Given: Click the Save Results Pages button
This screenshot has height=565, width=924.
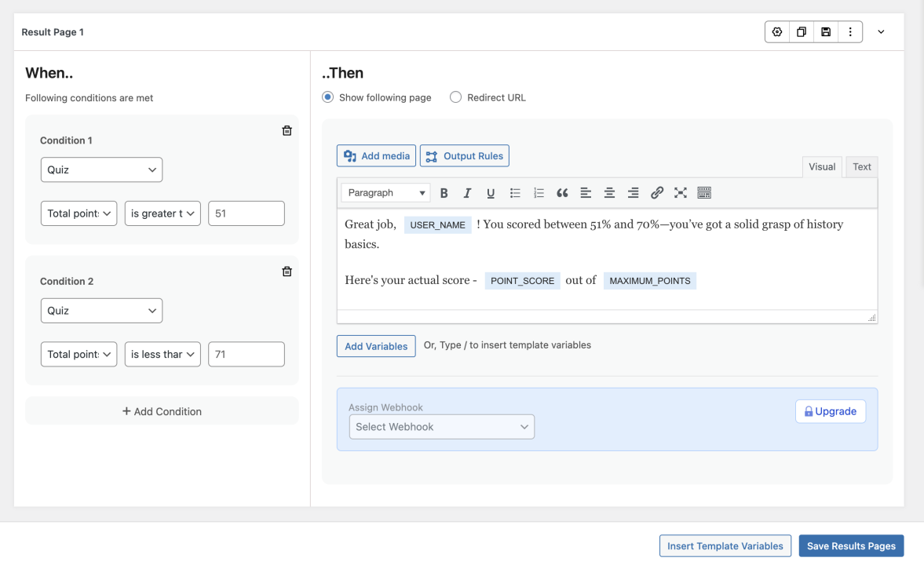Looking at the screenshot, I should (x=851, y=545).
